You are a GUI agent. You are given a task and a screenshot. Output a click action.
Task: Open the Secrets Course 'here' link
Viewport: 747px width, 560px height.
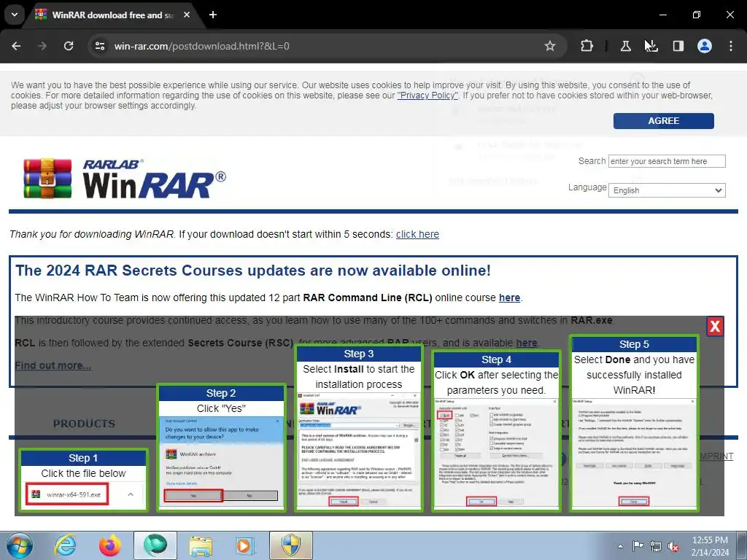pyautogui.click(x=527, y=343)
